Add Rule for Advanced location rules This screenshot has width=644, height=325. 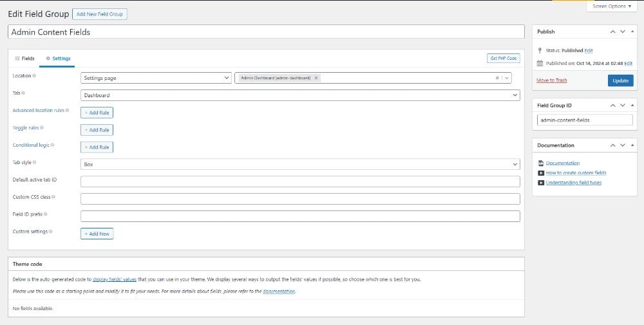[97, 113]
